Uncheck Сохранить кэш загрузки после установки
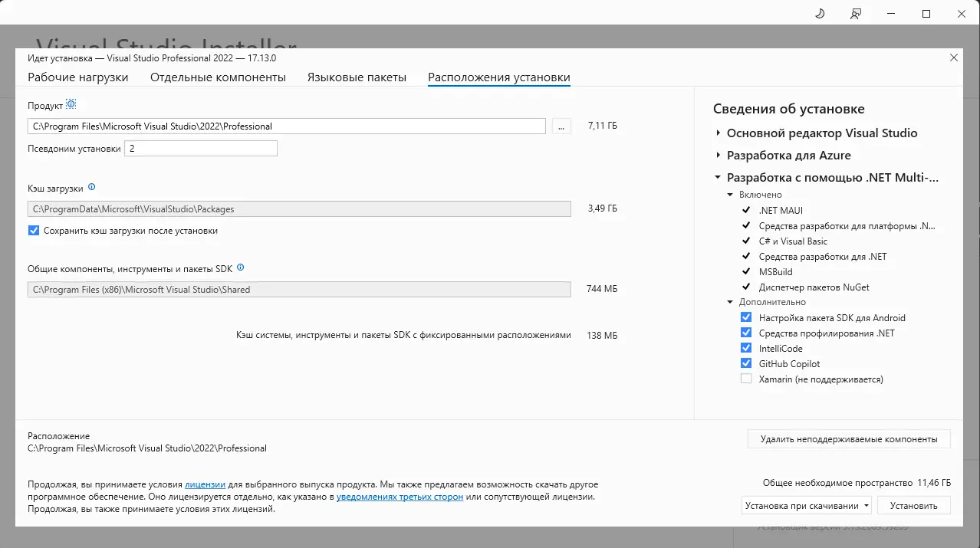Viewport: 980px width, 548px height. (x=32, y=230)
